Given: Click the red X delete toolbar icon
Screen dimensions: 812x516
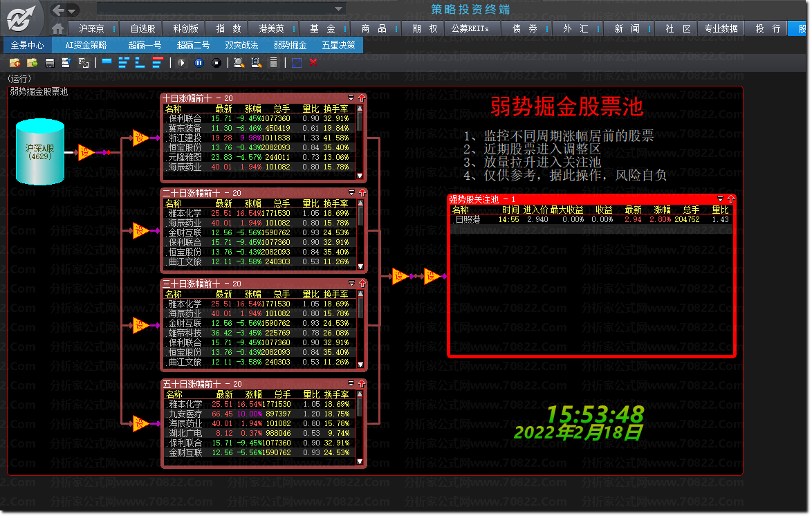Looking at the screenshot, I should [x=313, y=62].
